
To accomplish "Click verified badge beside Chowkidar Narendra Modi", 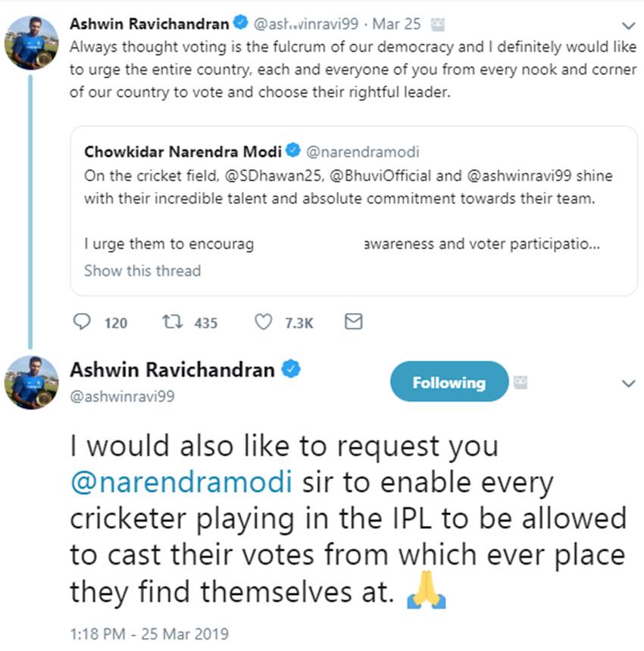I will pyautogui.click(x=293, y=150).
